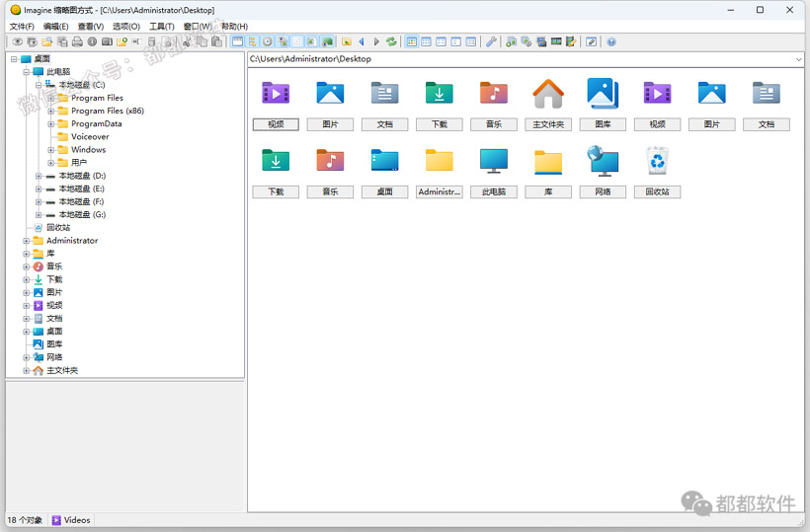Select the 主文件夹 house thumbnail
Viewport: 810px width, 532px height.
[548, 94]
